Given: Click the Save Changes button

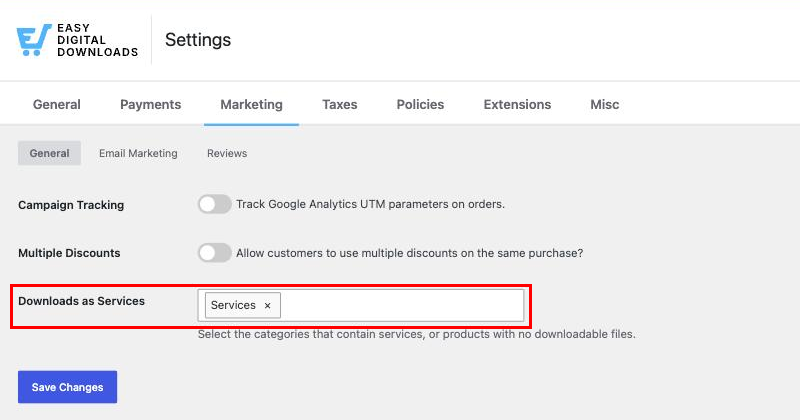Looking at the screenshot, I should 67,387.
